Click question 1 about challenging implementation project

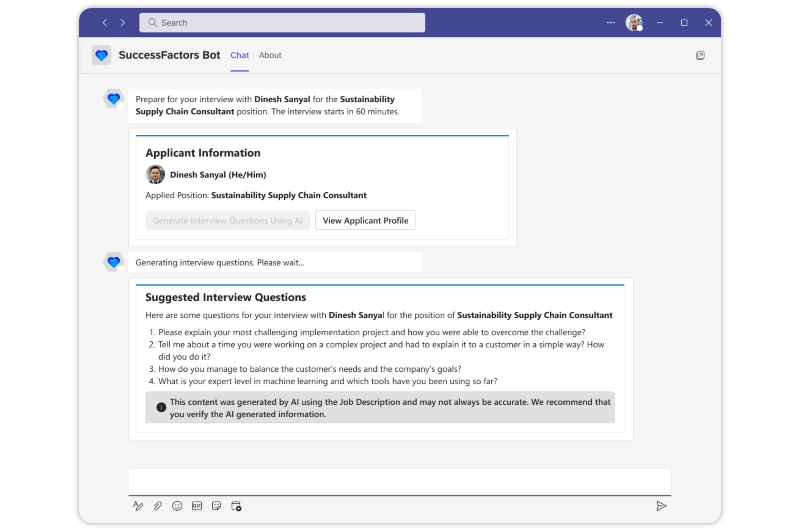(x=371, y=333)
